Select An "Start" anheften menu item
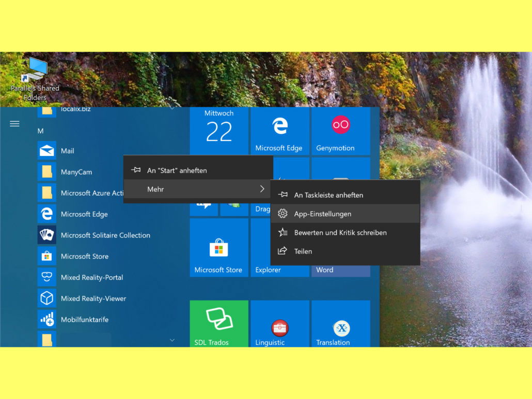This screenshot has width=532, height=399. (x=198, y=170)
